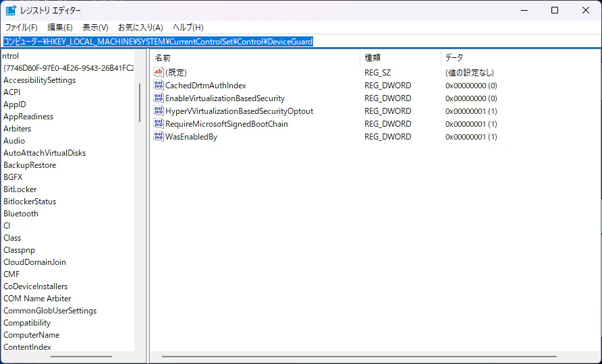The image size is (602, 364).
Task: Select the AccessibilitySettings key
Action: (x=40, y=80)
